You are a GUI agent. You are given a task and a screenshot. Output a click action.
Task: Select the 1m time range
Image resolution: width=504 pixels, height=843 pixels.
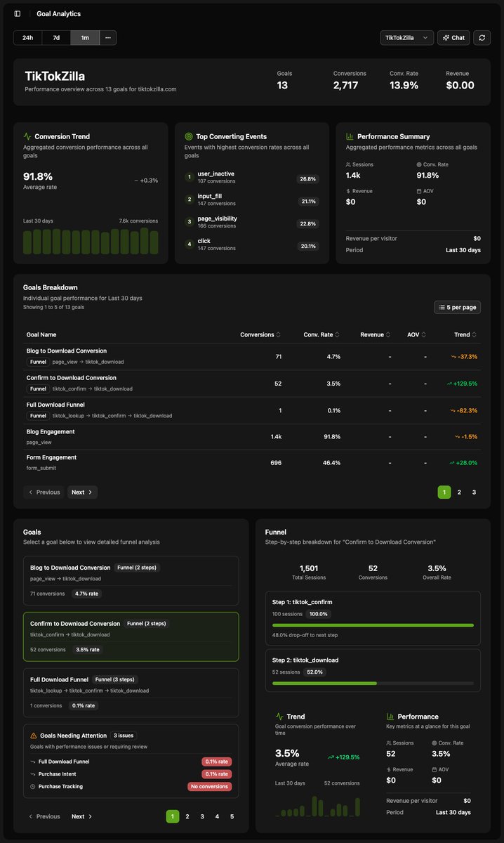(x=85, y=38)
